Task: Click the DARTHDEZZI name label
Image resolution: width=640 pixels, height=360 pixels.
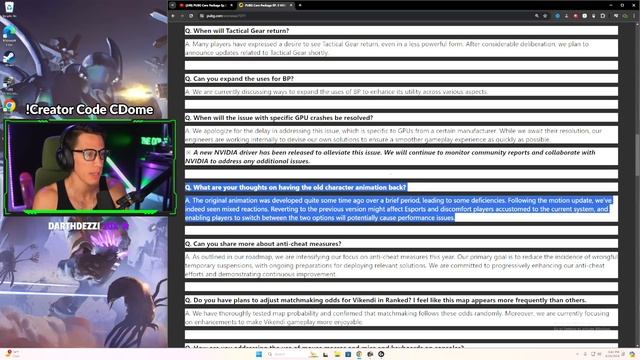Action: (x=74, y=226)
